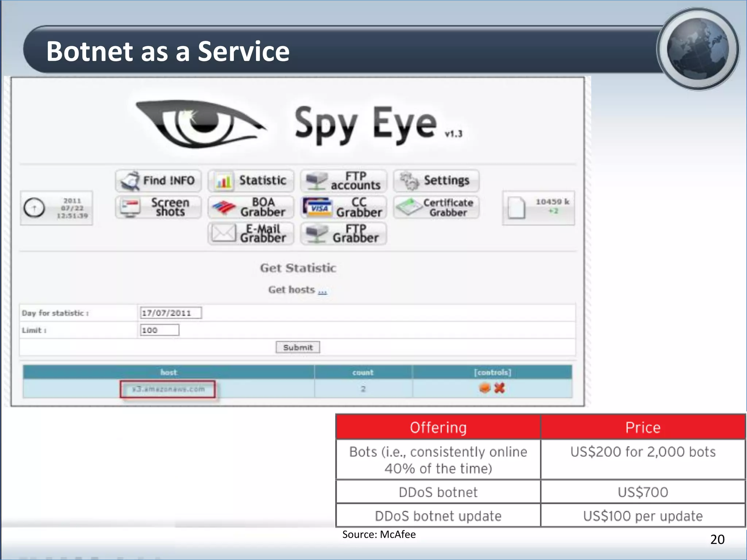
Task: Click the 'Day for statistic :' label
Action: tap(55, 313)
